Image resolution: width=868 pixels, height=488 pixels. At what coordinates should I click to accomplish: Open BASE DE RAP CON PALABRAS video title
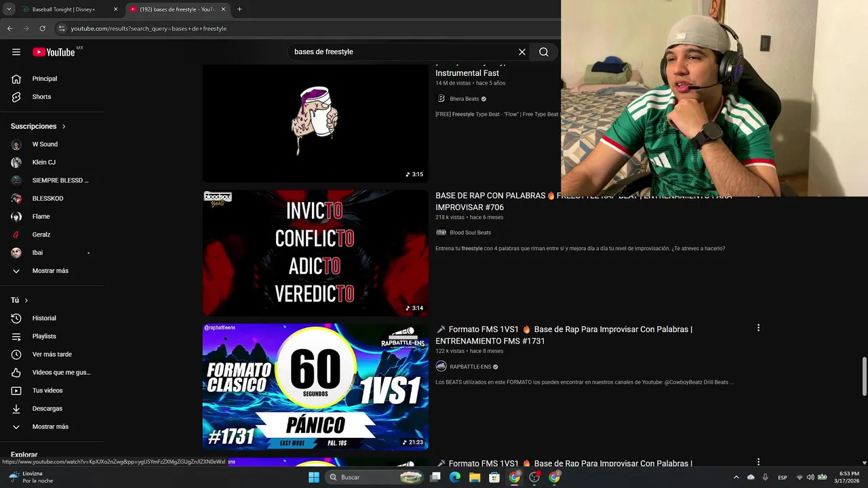coord(583,201)
